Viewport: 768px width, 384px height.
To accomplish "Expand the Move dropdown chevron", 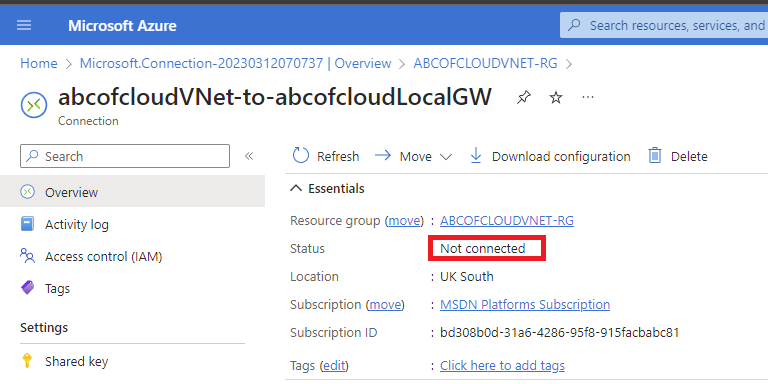I will coord(445,157).
